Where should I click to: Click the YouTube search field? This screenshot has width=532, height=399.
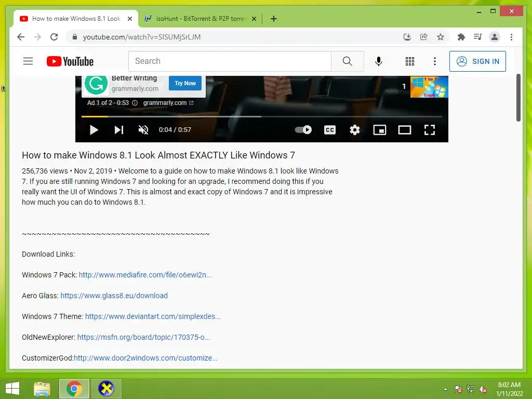click(230, 61)
